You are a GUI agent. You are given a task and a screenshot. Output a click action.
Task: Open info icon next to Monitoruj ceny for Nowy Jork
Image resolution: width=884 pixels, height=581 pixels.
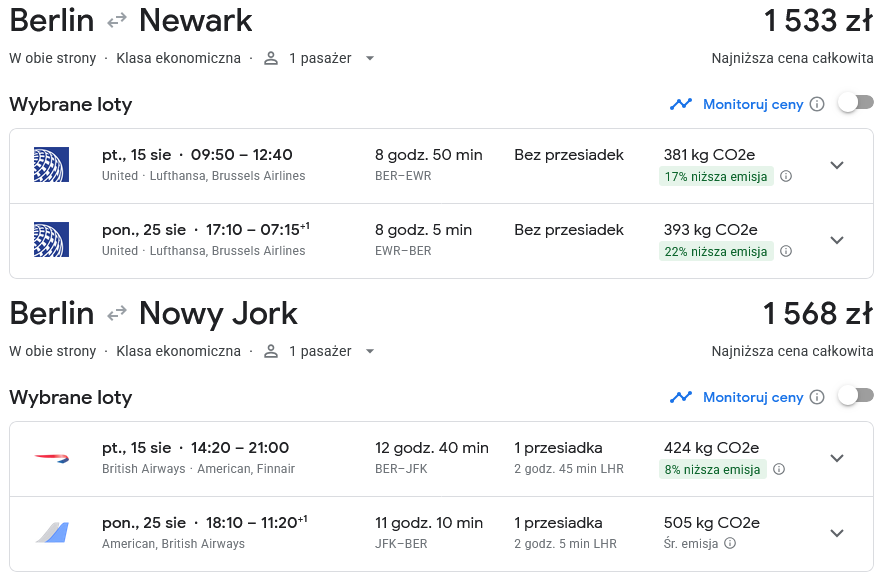pos(817,397)
